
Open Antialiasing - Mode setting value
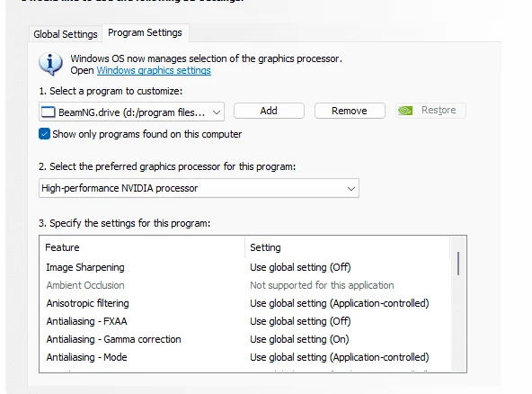coord(340,357)
